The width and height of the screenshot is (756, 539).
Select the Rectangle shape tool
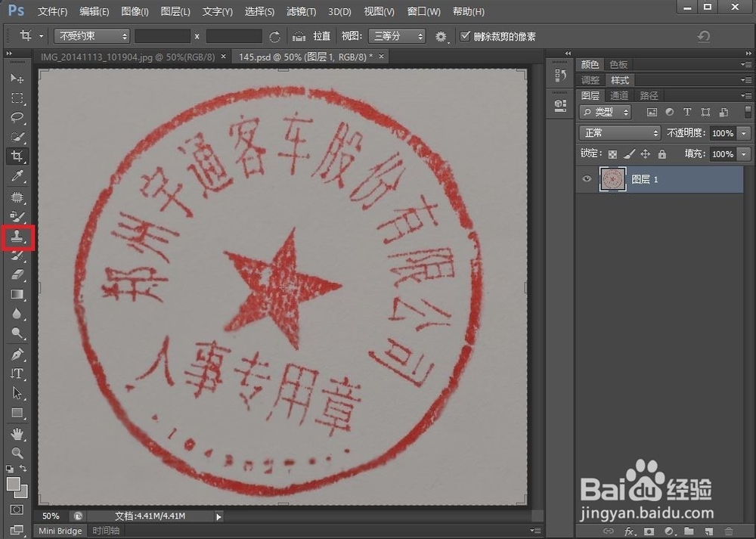[17, 414]
